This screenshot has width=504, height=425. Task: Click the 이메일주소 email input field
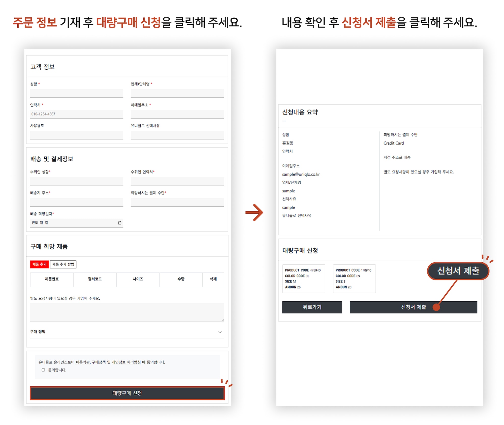(x=177, y=114)
